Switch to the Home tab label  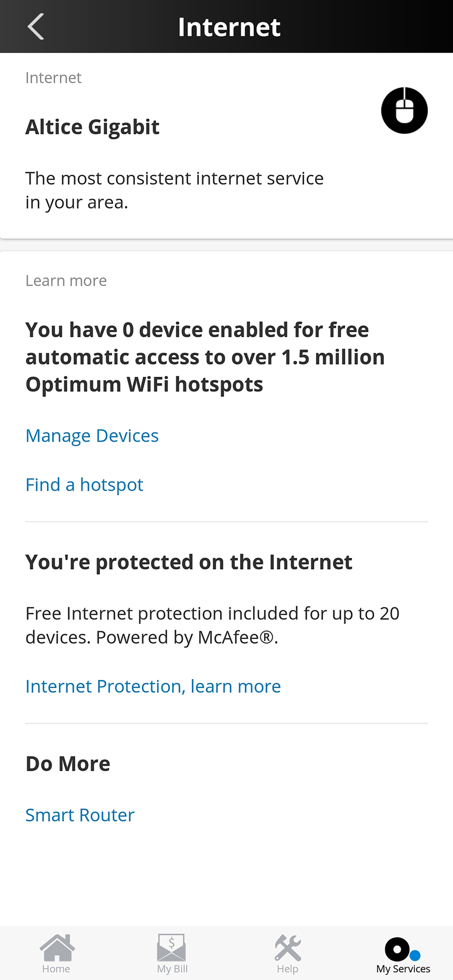[x=56, y=969]
